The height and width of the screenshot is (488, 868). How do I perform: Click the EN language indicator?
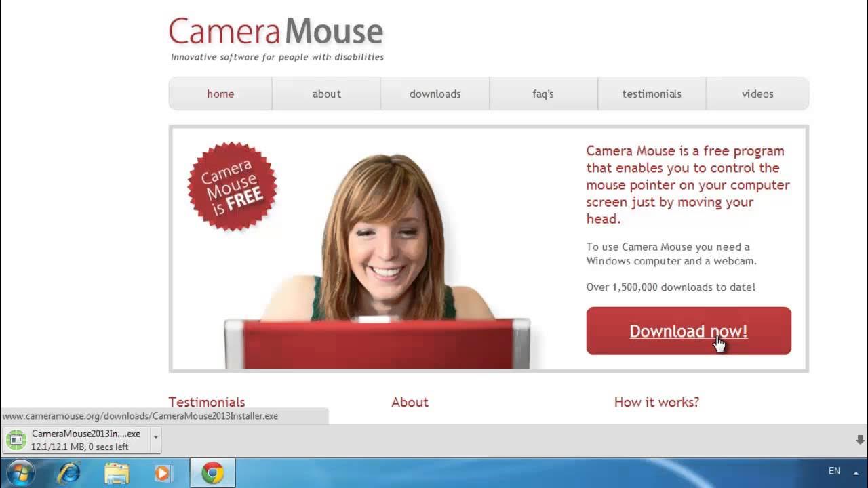click(834, 471)
